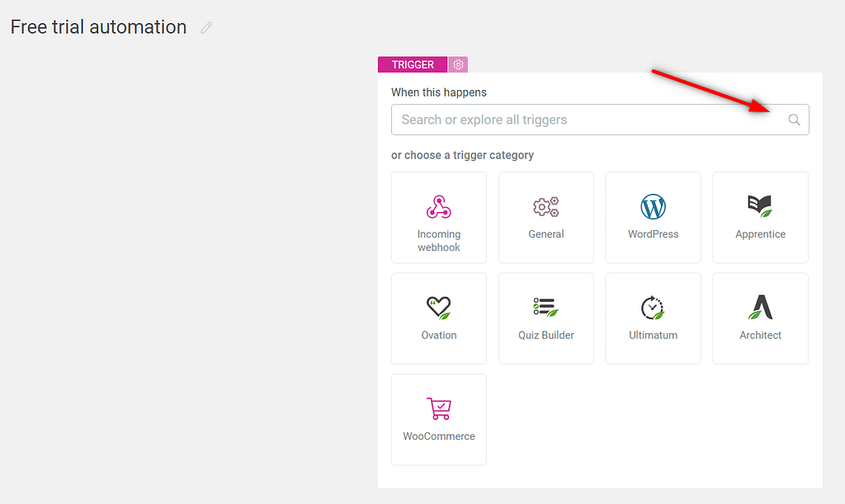Select the Quiz Builder category card
The image size is (845, 504).
pos(546,318)
